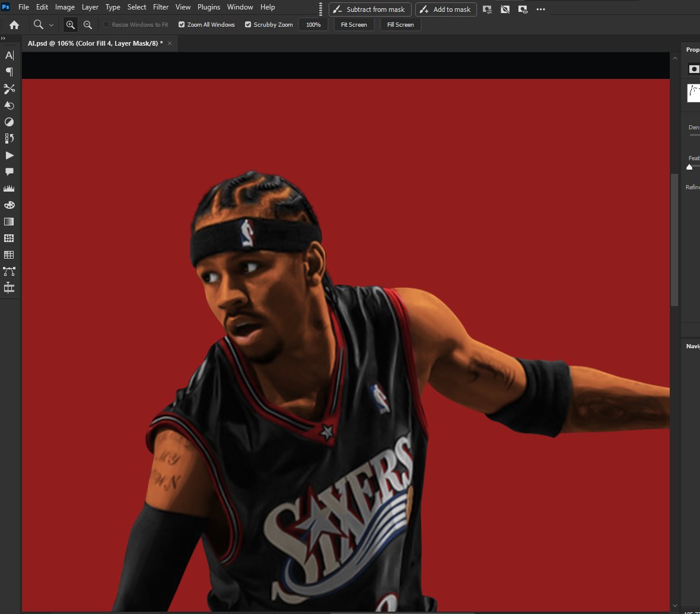Viewport: 700px width, 614px height.
Task: Click Add to mask button
Action: (x=446, y=9)
